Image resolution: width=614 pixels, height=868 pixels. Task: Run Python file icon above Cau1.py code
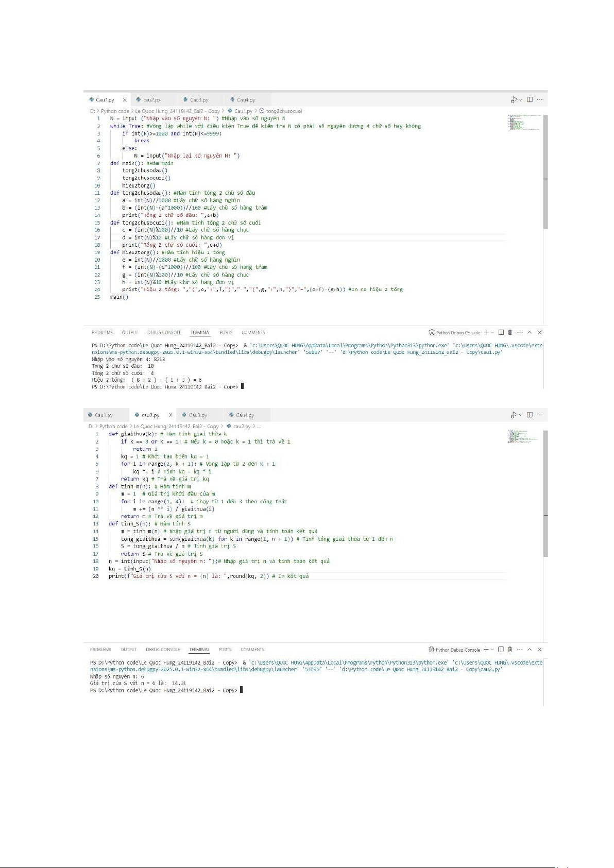[x=514, y=100]
